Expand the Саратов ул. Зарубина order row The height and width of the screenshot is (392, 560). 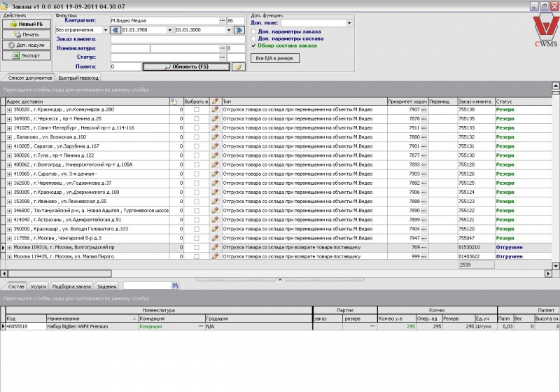9,146
